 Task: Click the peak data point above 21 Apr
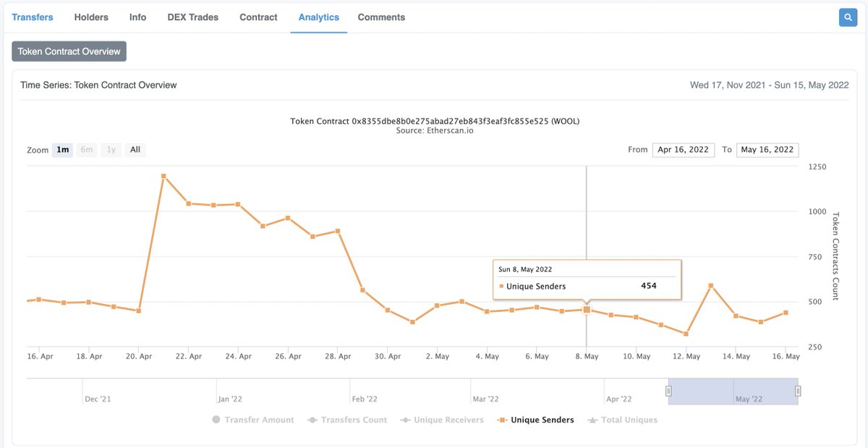164,176
